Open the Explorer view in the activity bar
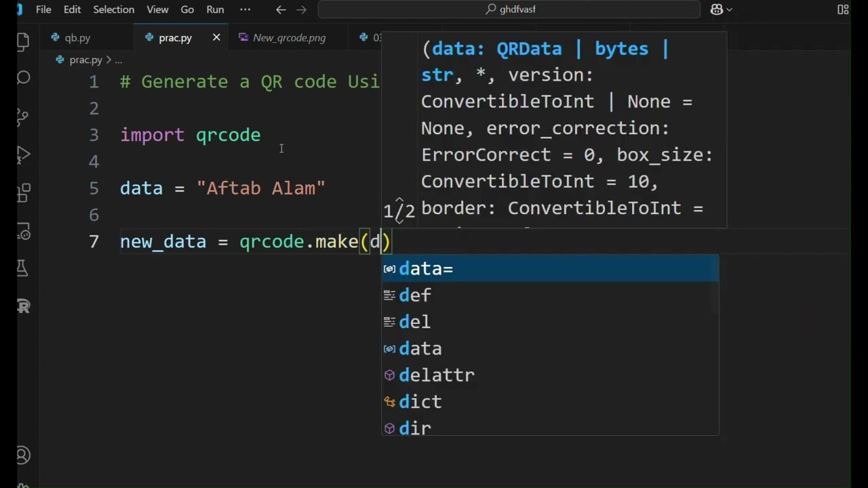 tap(22, 42)
